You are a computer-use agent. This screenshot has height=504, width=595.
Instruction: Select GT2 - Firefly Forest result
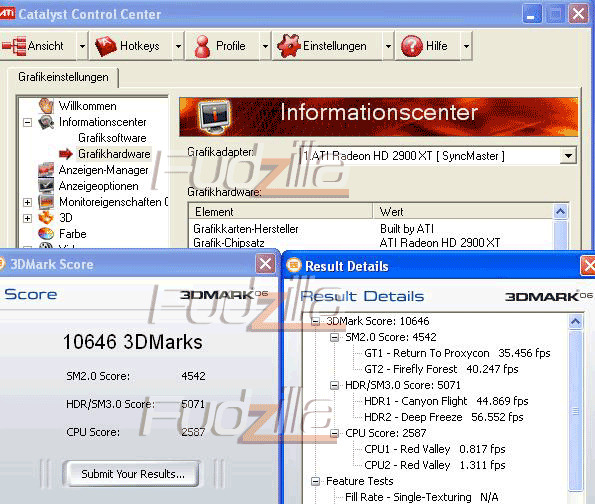pos(441,369)
